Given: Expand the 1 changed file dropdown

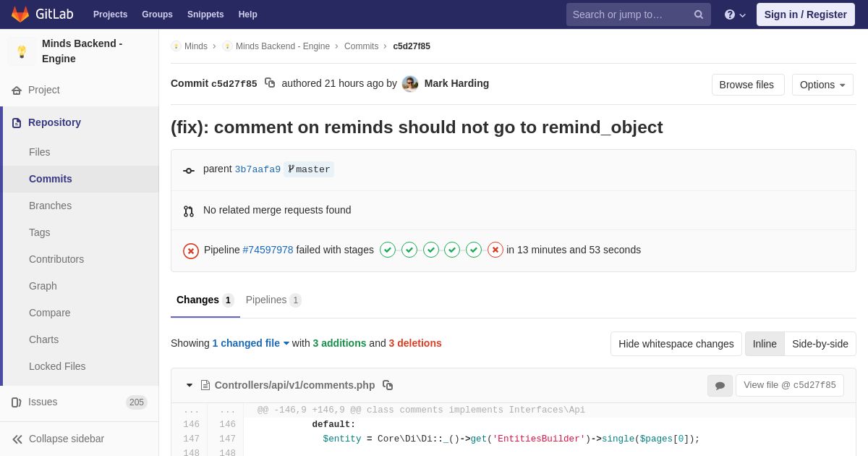Looking at the screenshot, I should click(x=250, y=343).
